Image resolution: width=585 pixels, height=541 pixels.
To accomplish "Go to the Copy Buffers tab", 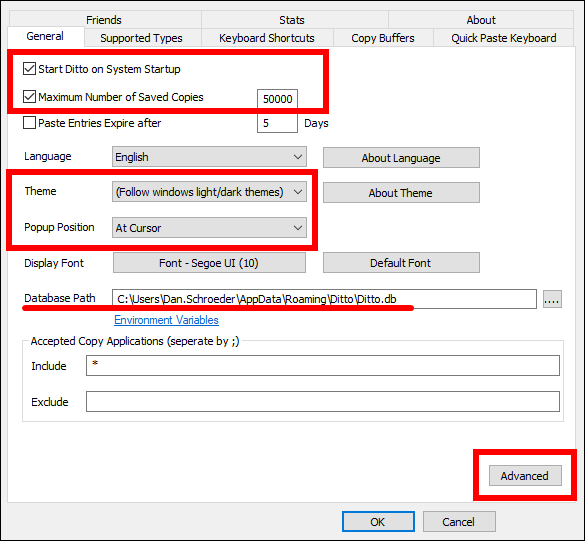I will (x=383, y=38).
